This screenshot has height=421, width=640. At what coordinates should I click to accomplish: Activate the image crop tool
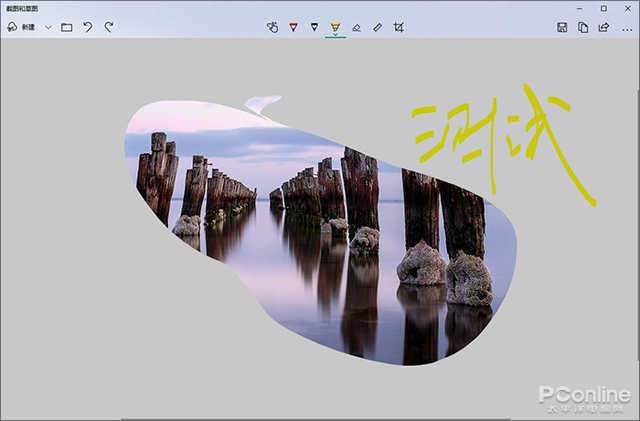(399, 27)
